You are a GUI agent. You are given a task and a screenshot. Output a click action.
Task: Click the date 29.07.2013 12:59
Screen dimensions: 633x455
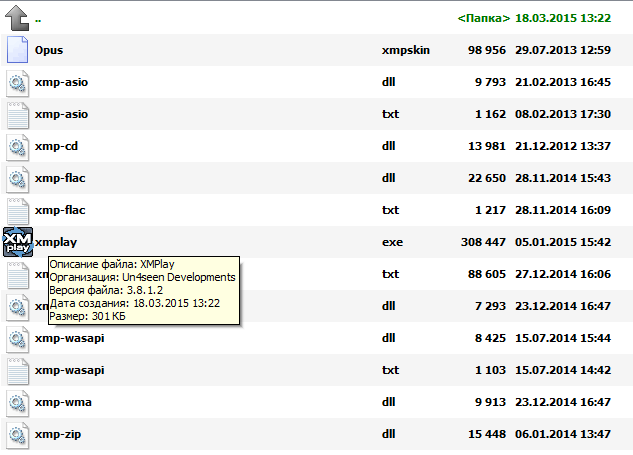[x=563, y=50]
